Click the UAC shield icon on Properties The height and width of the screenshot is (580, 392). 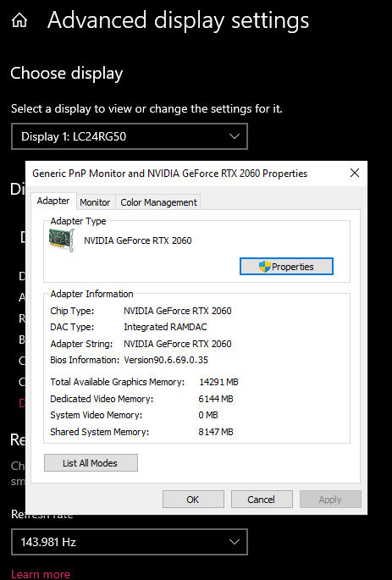pos(265,267)
